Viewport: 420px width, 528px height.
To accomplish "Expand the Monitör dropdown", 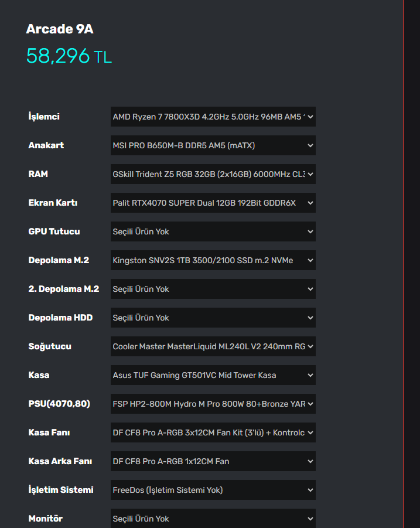I will point(213,518).
